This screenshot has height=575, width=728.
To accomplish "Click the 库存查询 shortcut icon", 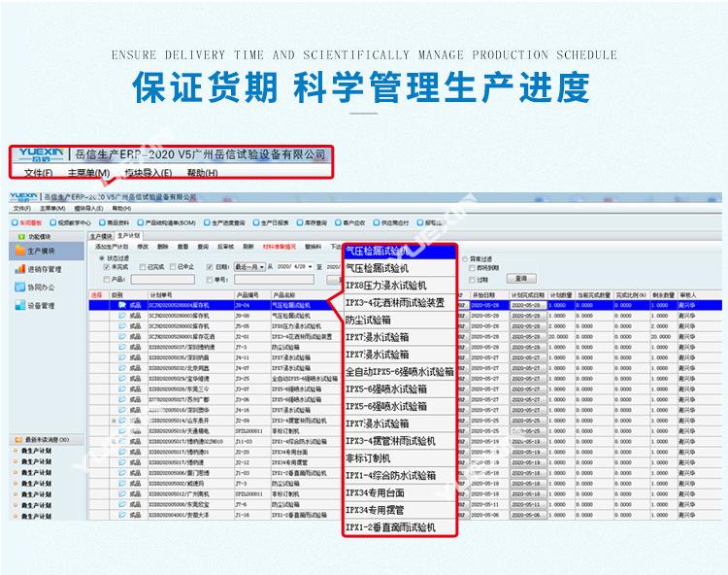I will (300, 223).
